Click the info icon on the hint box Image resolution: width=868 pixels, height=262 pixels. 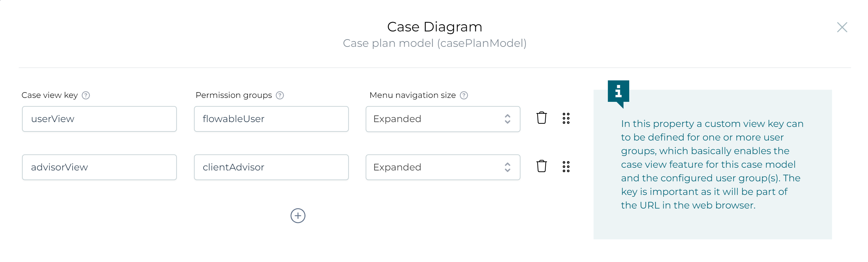pyautogui.click(x=618, y=92)
